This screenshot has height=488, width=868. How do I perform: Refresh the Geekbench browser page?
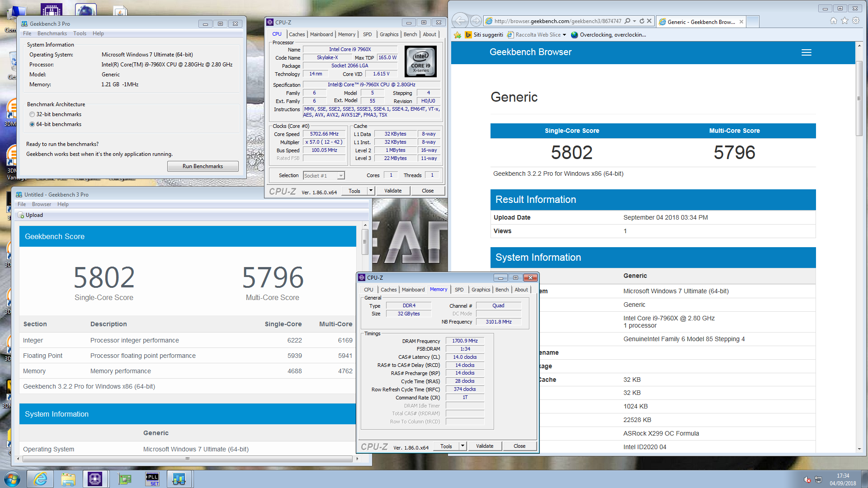tap(642, 21)
